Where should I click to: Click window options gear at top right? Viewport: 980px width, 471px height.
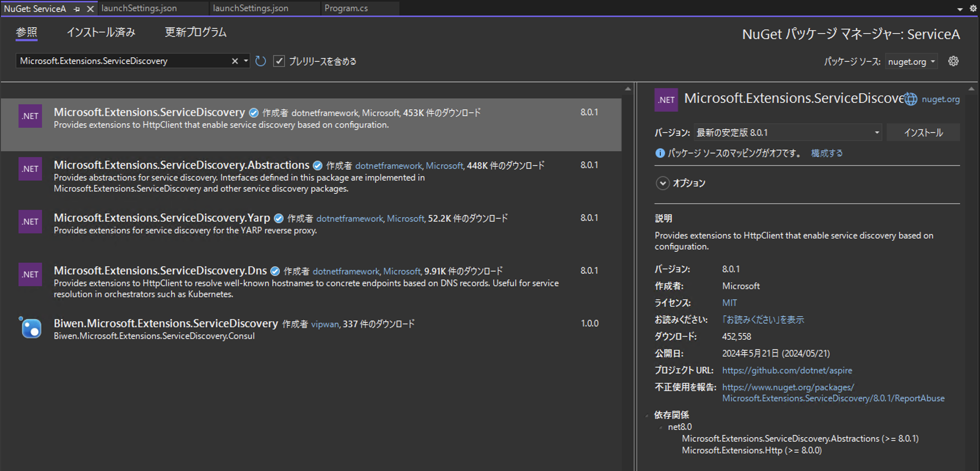click(x=973, y=8)
